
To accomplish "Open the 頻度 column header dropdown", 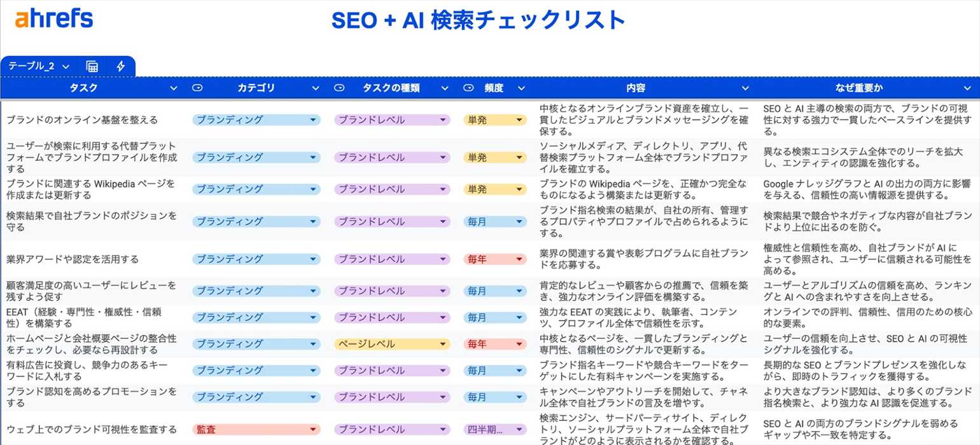I will pos(521,88).
